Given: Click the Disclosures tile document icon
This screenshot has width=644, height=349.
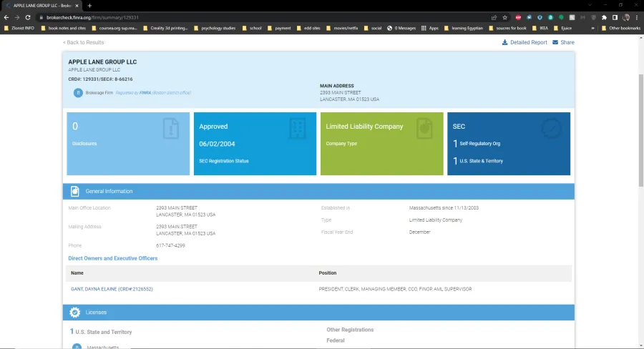Looking at the screenshot, I should (171, 128).
